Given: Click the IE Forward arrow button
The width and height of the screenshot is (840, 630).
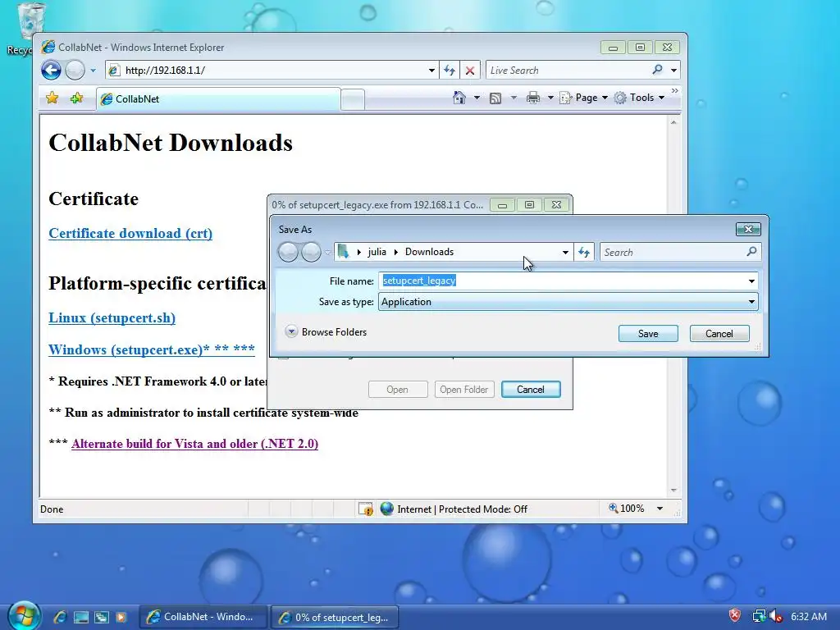Looking at the screenshot, I should 75,71.
